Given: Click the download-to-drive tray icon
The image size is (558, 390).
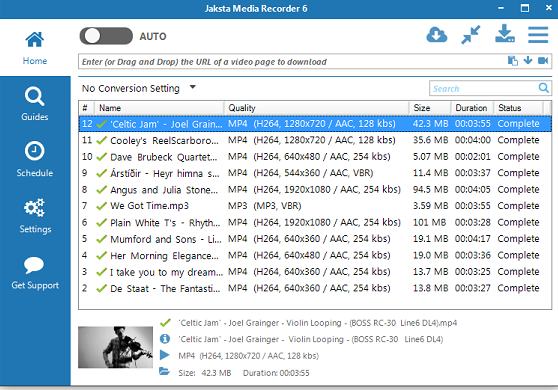Looking at the screenshot, I should pyautogui.click(x=505, y=34).
